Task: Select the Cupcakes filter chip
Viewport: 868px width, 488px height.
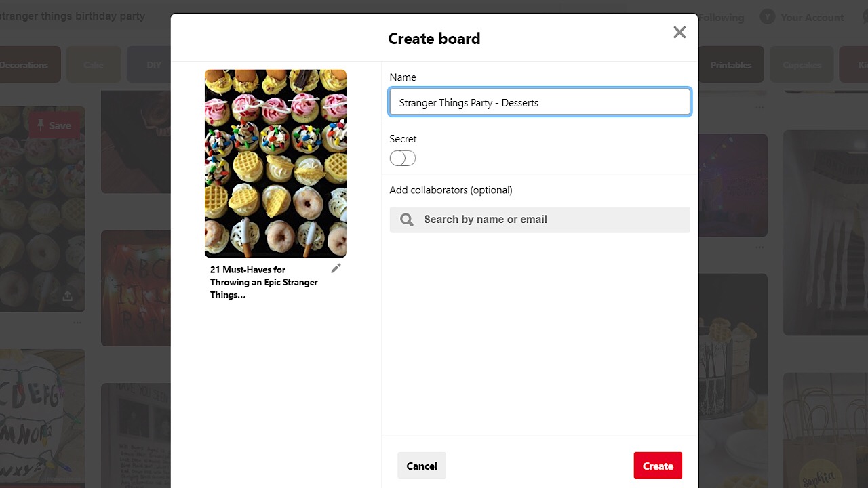Action: pos(802,65)
